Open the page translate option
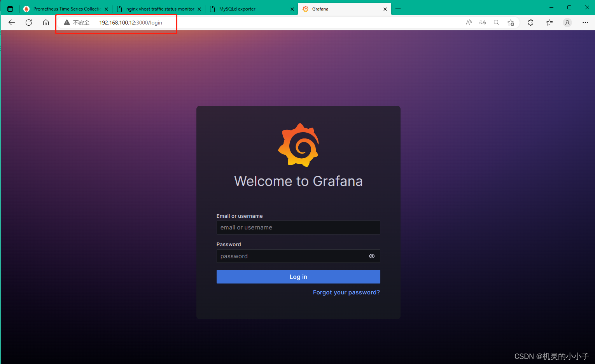The height and width of the screenshot is (364, 595). 483,23
